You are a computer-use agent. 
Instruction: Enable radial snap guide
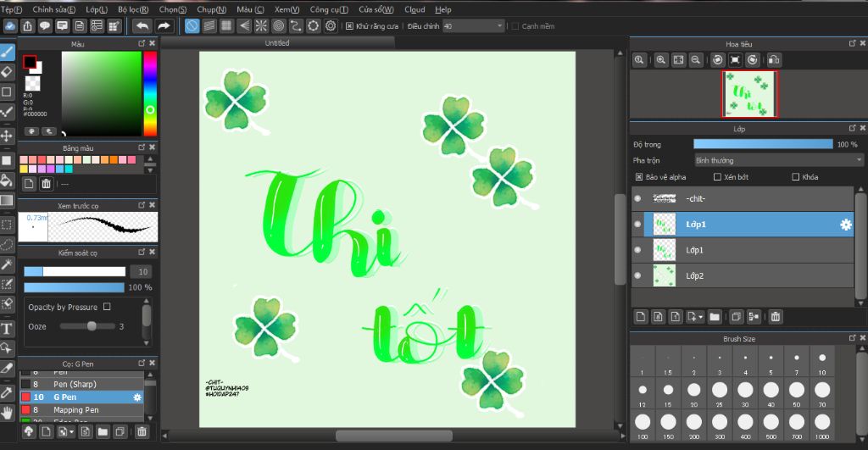pyautogui.click(x=261, y=26)
